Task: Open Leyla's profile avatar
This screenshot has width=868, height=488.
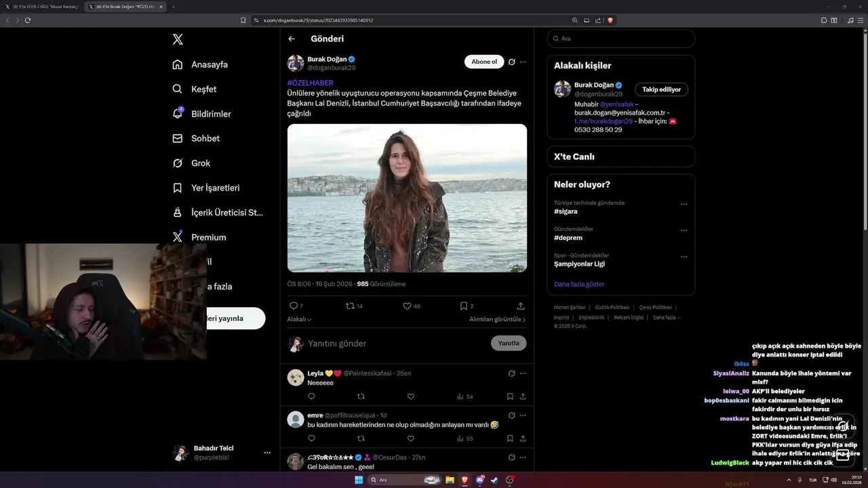Action: 296,378
